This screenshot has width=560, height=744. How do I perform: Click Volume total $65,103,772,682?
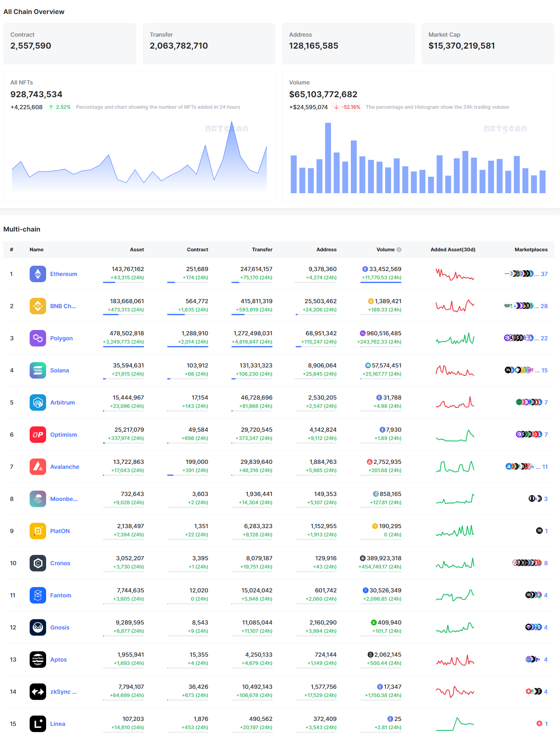(x=323, y=94)
